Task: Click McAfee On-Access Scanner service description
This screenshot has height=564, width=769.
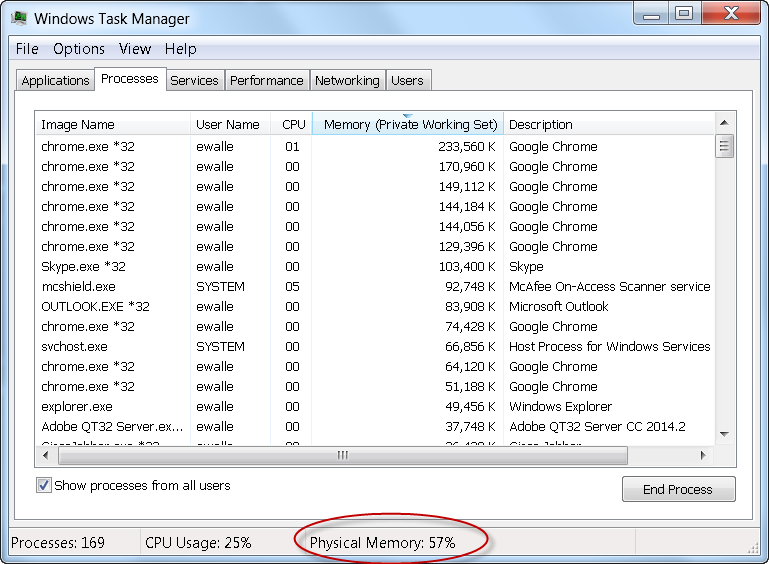Action: [x=610, y=287]
